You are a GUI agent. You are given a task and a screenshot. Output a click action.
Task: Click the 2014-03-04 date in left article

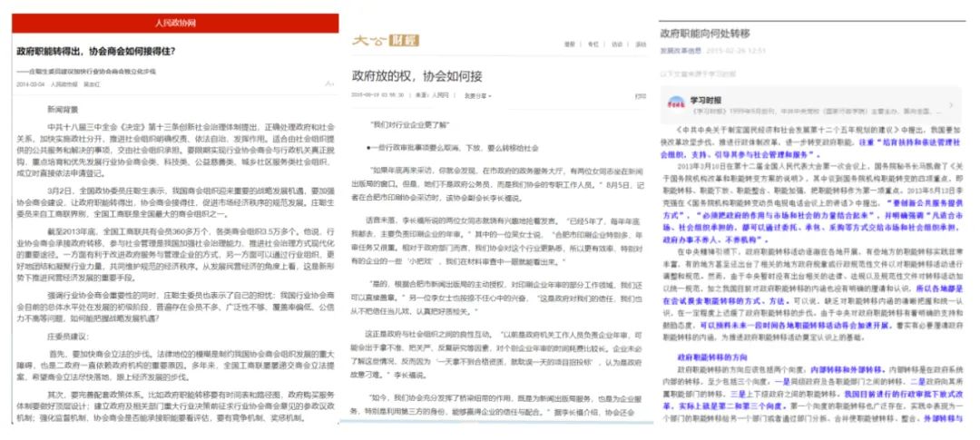(31, 83)
